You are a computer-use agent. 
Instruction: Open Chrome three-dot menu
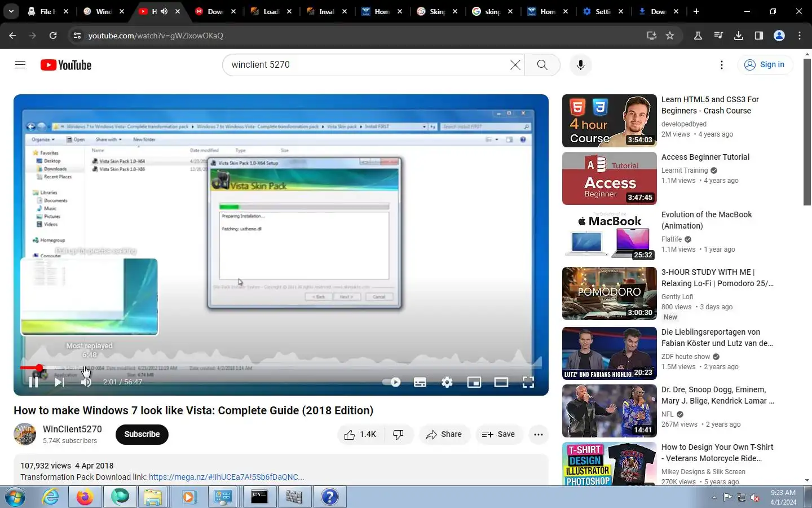pyautogui.click(x=800, y=36)
